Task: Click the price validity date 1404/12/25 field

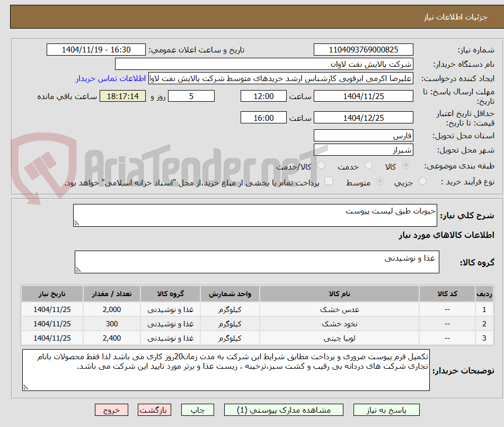Action: (x=363, y=118)
